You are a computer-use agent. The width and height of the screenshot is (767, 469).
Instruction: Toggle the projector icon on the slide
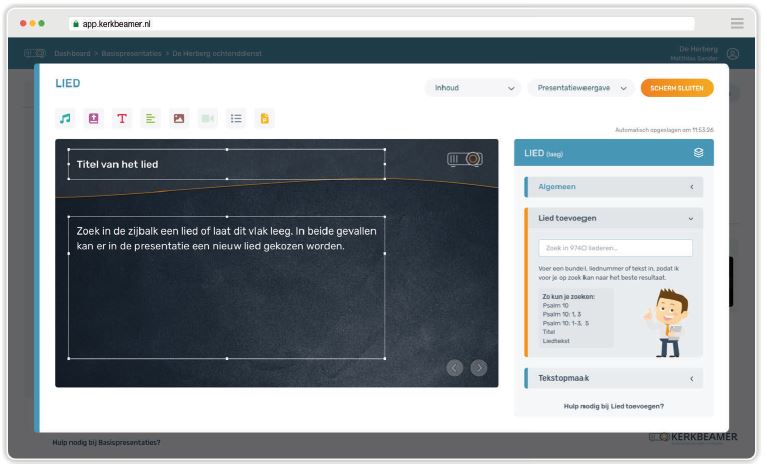click(x=465, y=159)
